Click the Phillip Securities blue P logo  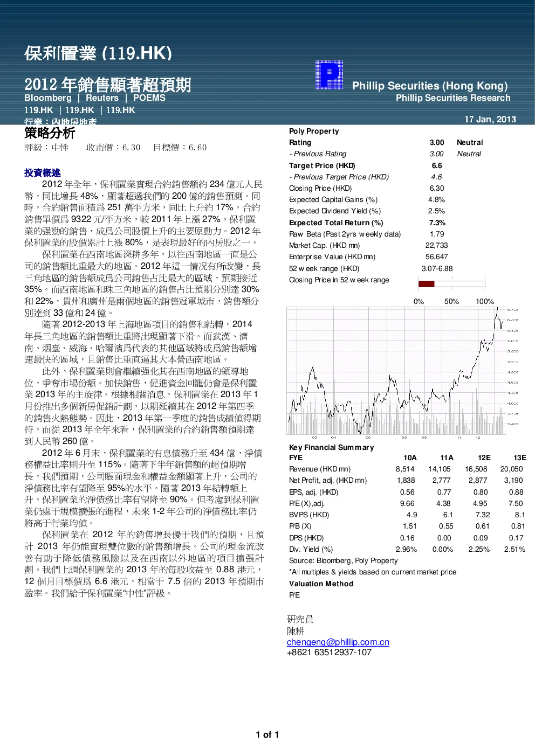[x=329, y=75]
